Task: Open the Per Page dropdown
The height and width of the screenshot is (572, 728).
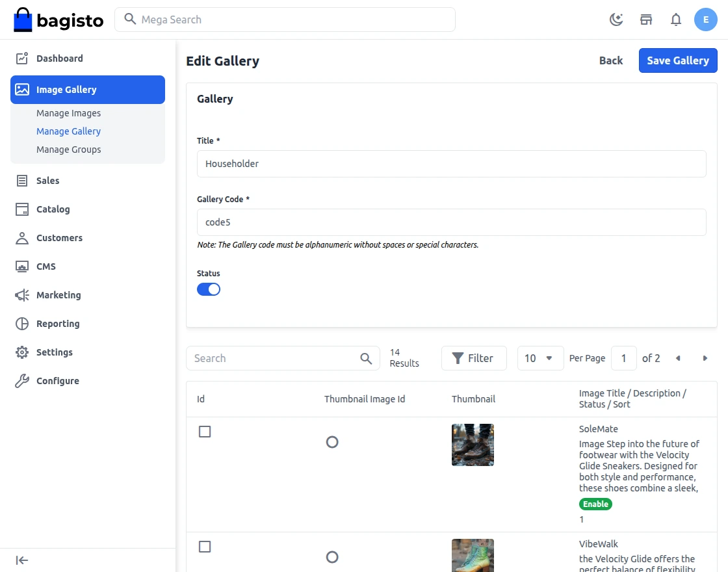Action: [540, 358]
